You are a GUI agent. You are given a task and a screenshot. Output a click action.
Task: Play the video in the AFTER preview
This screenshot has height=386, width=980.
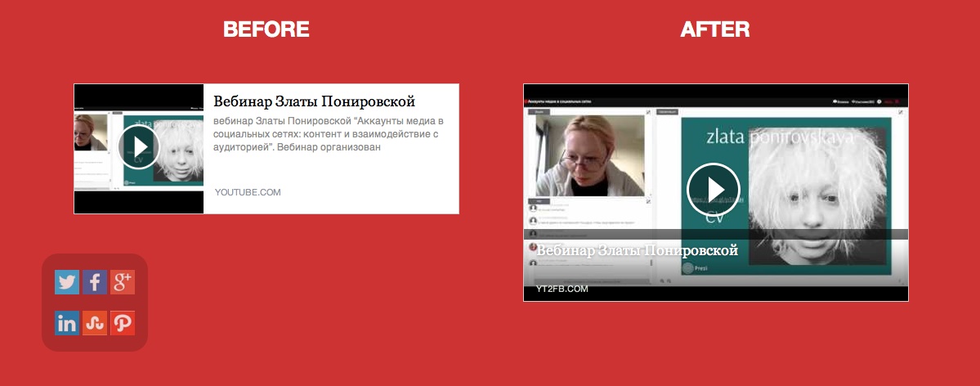pyautogui.click(x=713, y=190)
